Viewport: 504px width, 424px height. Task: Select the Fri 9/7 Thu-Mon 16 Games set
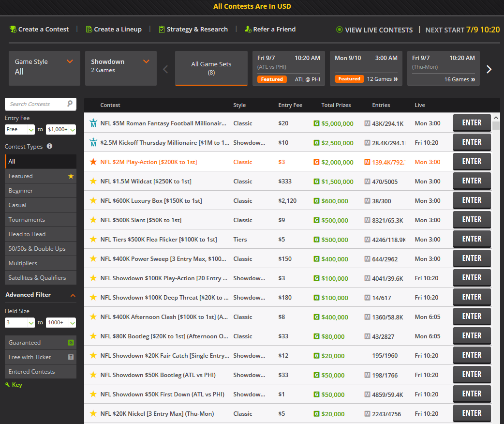[x=443, y=68]
